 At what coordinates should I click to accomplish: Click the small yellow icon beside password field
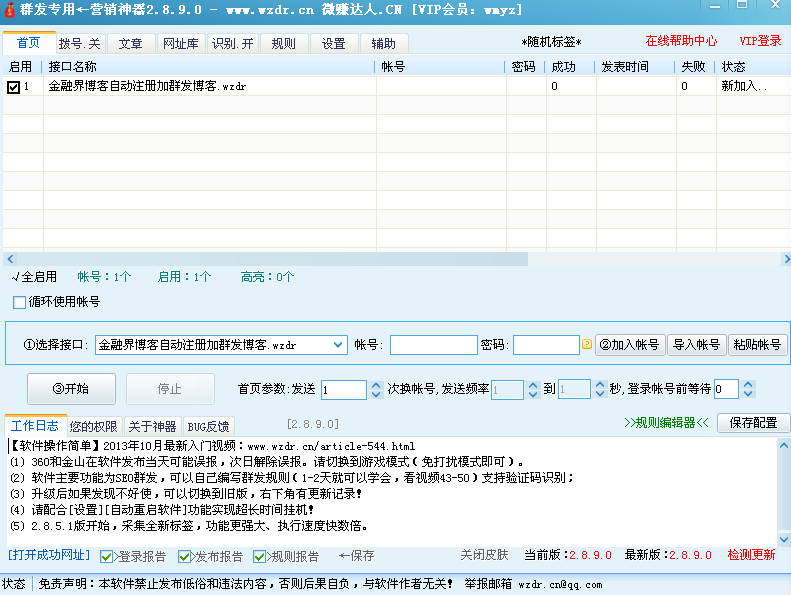[x=587, y=344]
